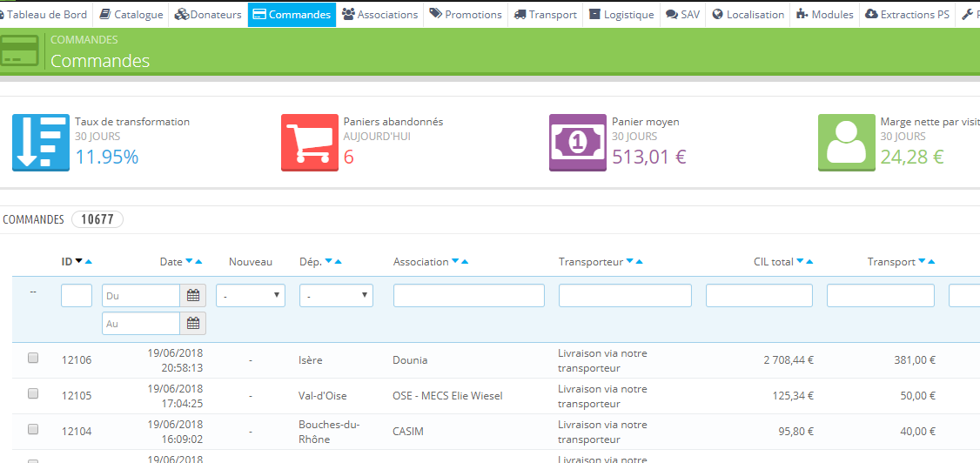Open the Du date calendar picker
The width and height of the screenshot is (980, 463).
click(193, 296)
